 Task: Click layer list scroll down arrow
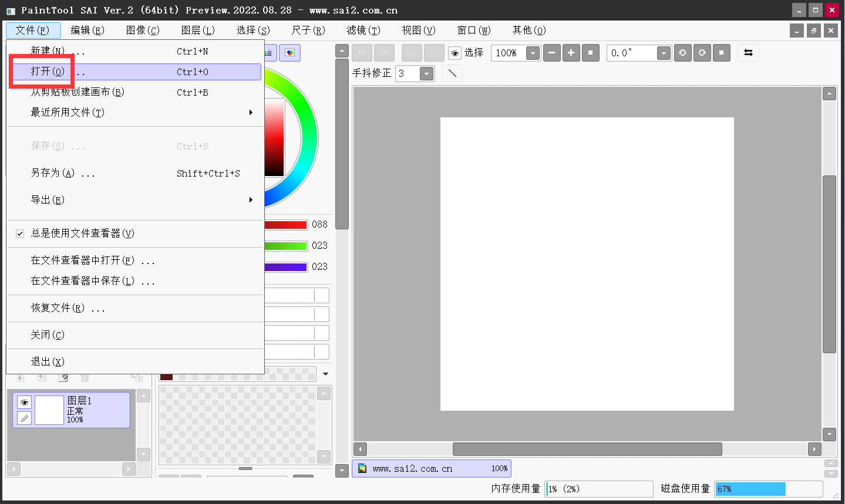point(143,454)
